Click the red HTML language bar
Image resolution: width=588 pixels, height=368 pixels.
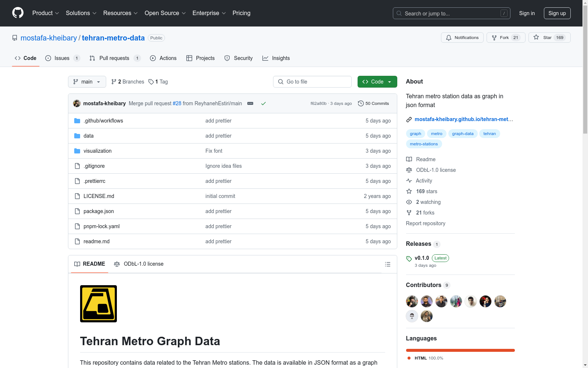pos(460,350)
